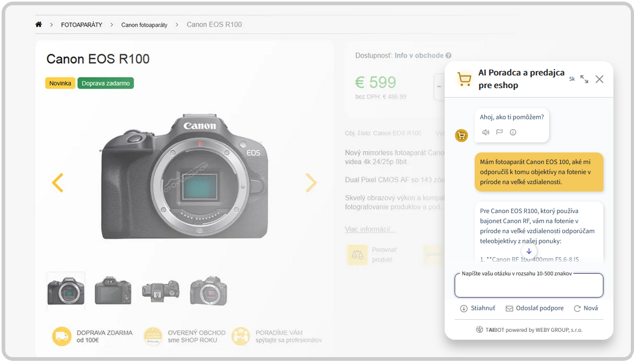The height and width of the screenshot is (364, 634).
Task: Click Odoslať podpore button
Action: point(534,308)
